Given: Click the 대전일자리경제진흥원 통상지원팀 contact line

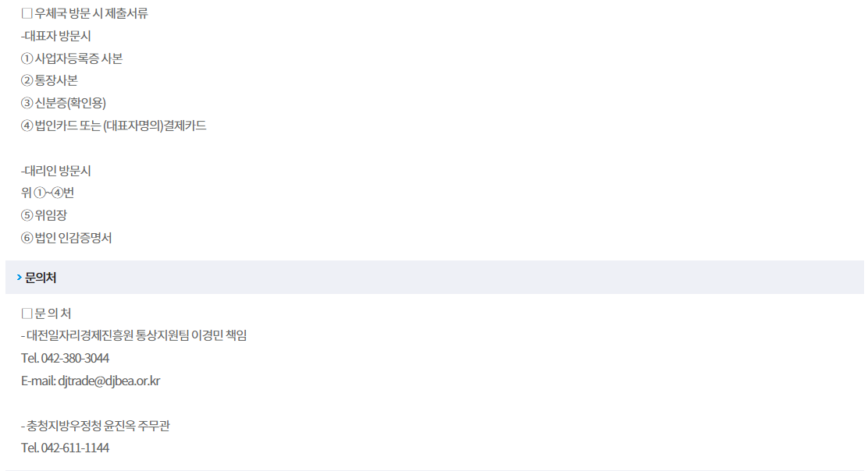Looking at the screenshot, I should (134, 335).
